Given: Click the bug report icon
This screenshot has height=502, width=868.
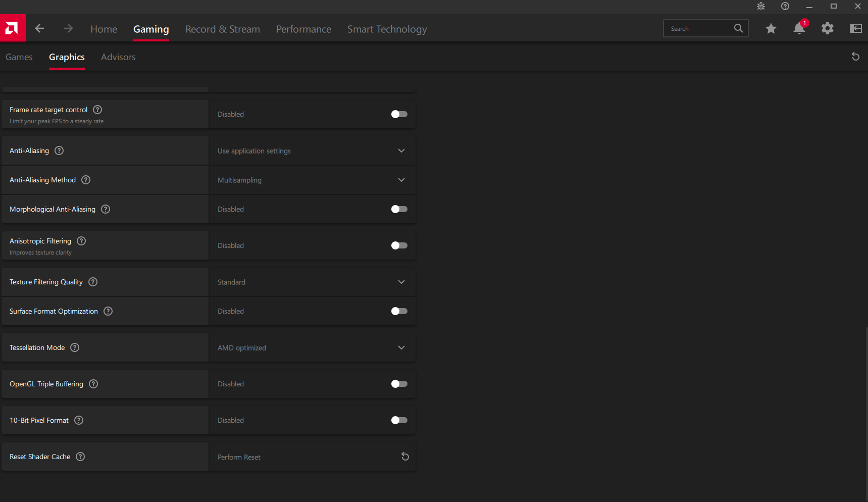Looking at the screenshot, I should (x=761, y=7).
